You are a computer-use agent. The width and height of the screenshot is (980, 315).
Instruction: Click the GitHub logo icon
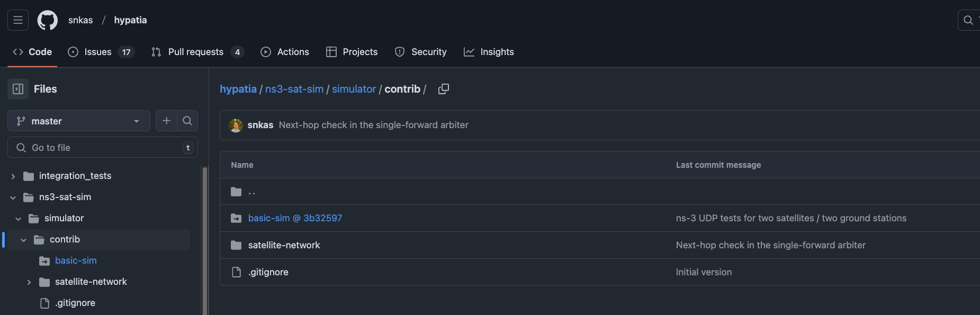48,20
